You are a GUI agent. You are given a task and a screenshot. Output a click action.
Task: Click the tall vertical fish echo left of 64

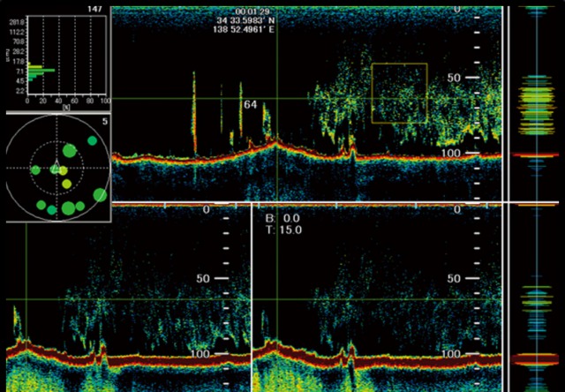(194, 110)
